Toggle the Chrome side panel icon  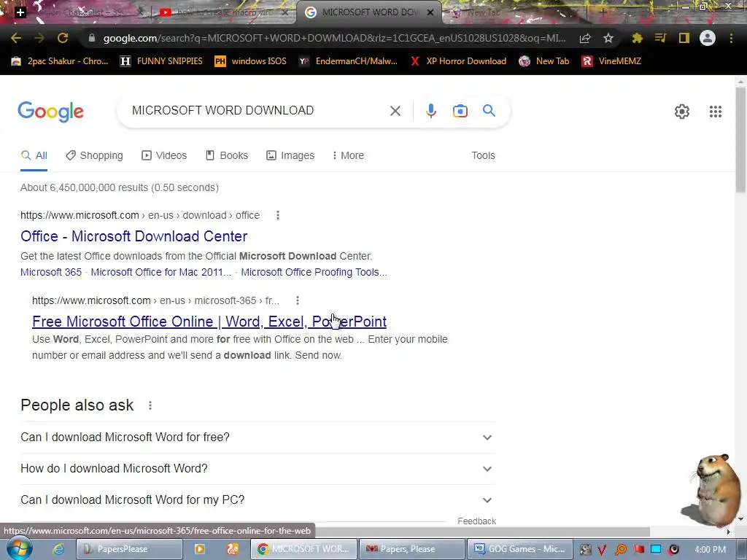[684, 38]
